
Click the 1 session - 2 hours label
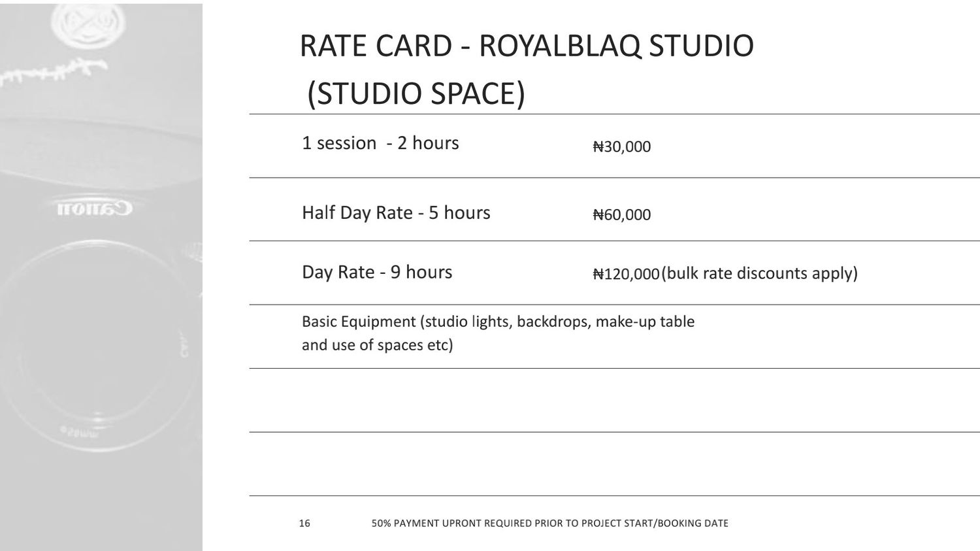380,143
